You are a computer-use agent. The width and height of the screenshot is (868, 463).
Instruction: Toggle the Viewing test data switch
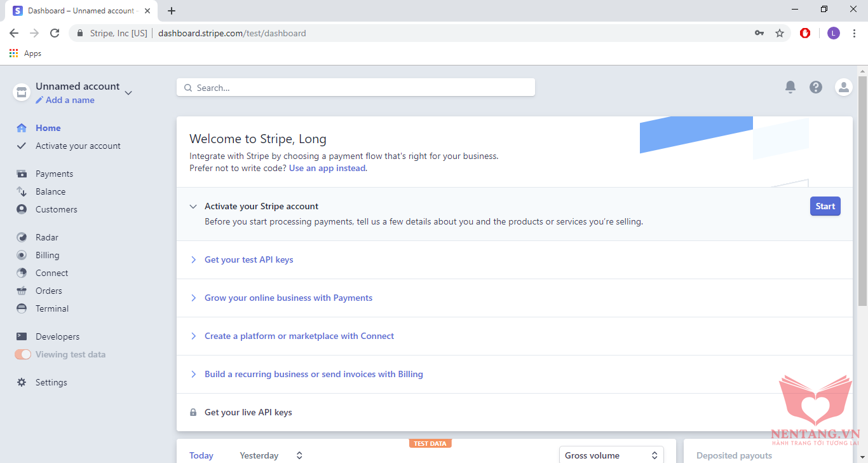tap(23, 354)
